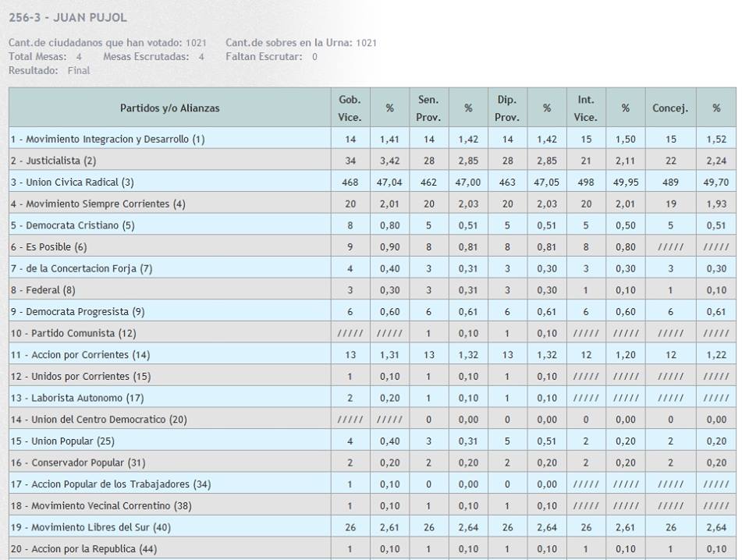The image size is (749, 560).
Task: Select row "9 - Democrata Progresista (9)"
Action: [x=373, y=311]
